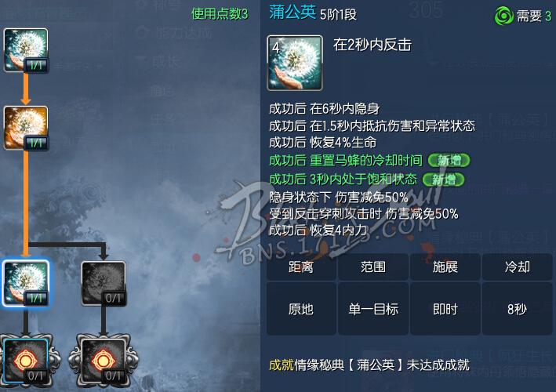Click the 0/1 counter on locked grey node
This screenshot has height=392, width=556.
click(x=114, y=299)
